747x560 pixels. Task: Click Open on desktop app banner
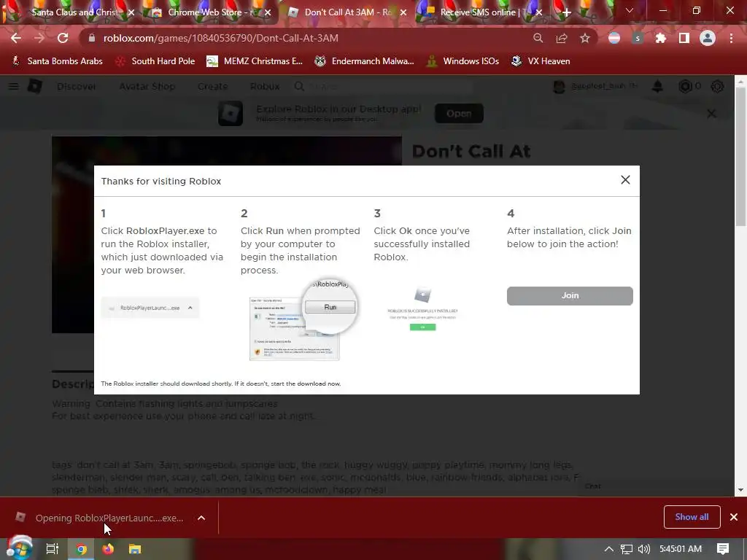click(459, 113)
